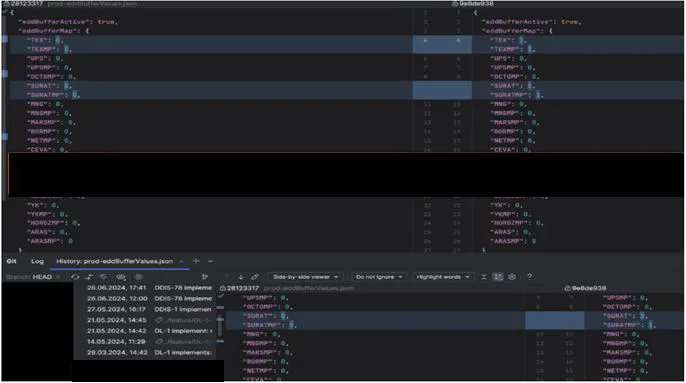The image size is (686, 383).
Task: Click the plus icon to add tool tab
Action: point(196,261)
